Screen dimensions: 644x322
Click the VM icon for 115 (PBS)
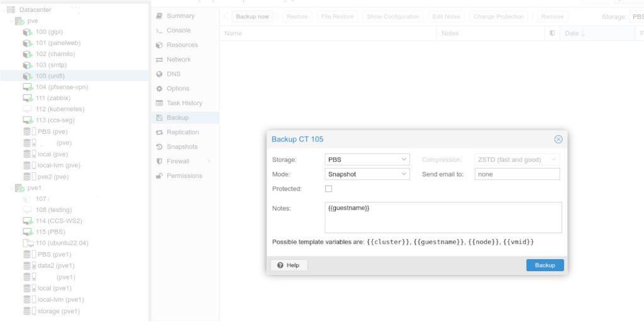[x=28, y=232]
